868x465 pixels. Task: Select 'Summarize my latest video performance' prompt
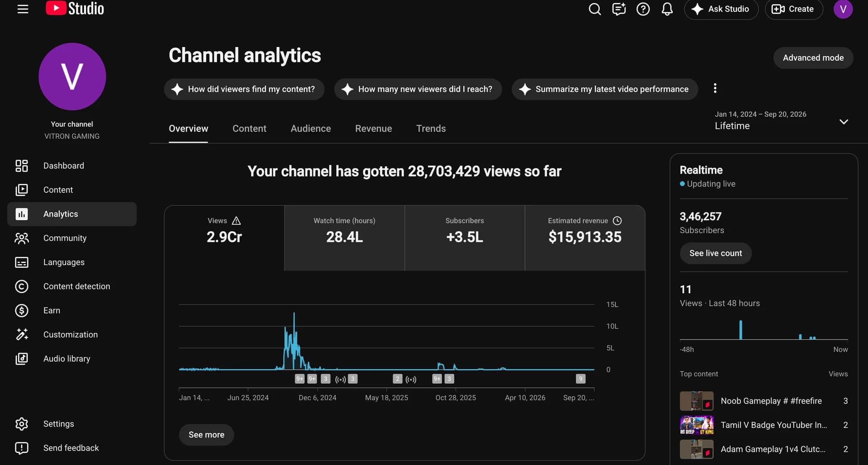pos(605,89)
